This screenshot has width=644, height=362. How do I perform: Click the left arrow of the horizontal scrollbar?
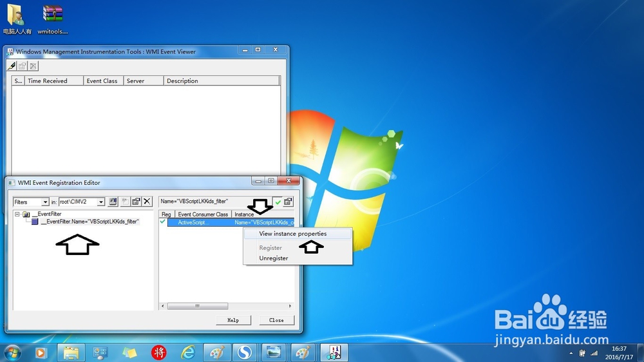(x=163, y=306)
